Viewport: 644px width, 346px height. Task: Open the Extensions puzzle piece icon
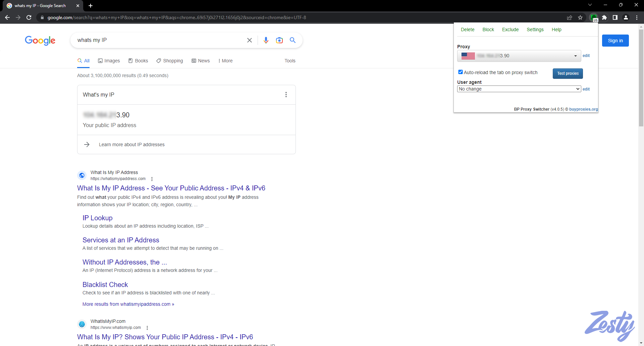tap(604, 17)
